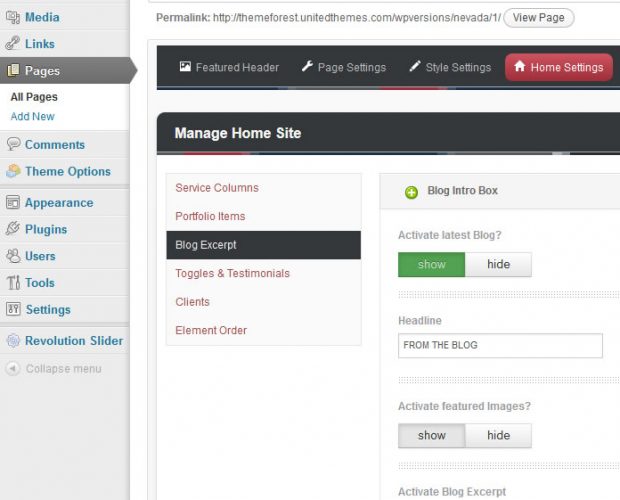Image resolution: width=620 pixels, height=500 pixels.
Task: Open the Add New page link
Action: coord(33,117)
